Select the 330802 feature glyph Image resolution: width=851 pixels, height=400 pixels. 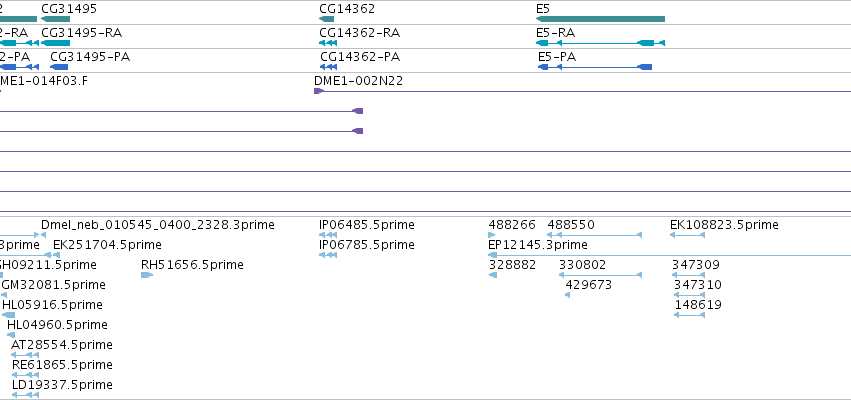[x=600, y=275]
